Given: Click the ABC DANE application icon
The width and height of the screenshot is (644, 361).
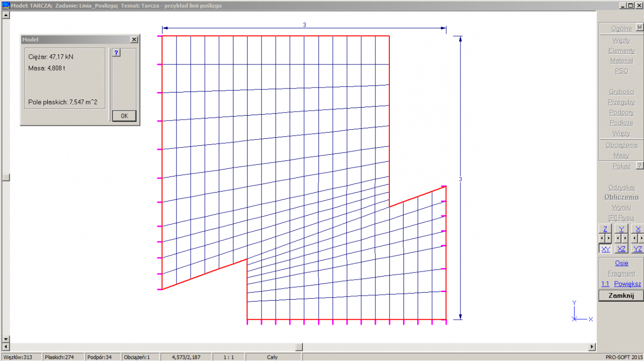Looking at the screenshot, I should click(x=6, y=5).
